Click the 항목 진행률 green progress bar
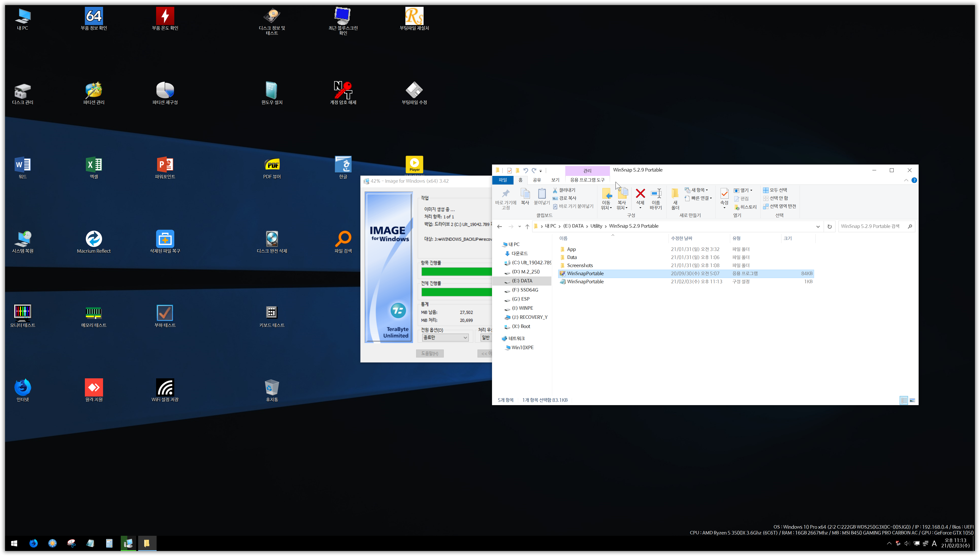The width and height of the screenshot is (980, 556). pos(456,271)
